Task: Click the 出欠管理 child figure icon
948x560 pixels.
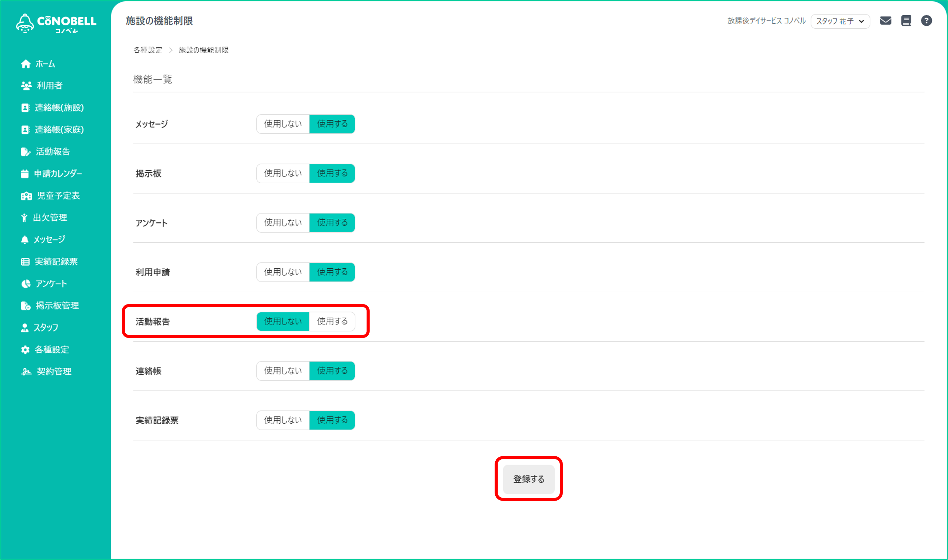Action: 25,218
